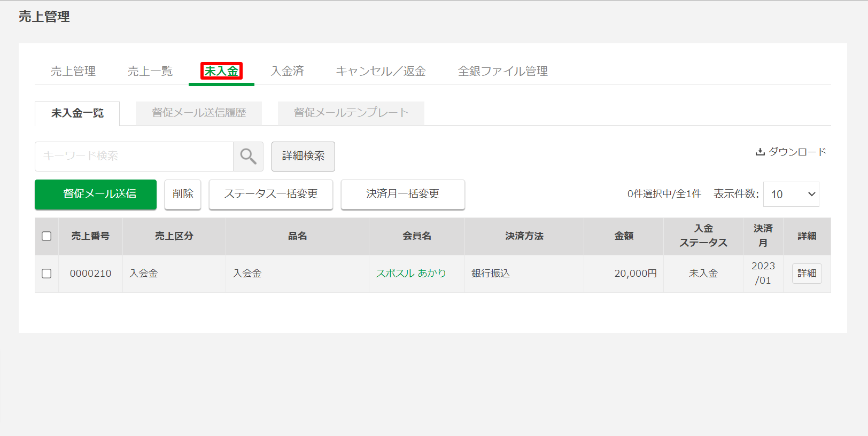Select the 未入金一覧 sub-tab
Screen dimensions: 868x436
[x=77, y=113]
